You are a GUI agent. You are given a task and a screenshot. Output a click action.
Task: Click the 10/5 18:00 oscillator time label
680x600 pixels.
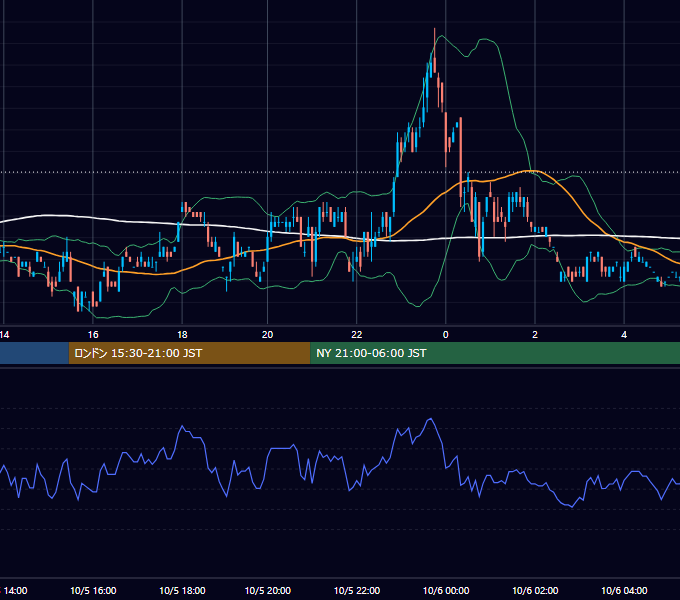pos(182,590)
